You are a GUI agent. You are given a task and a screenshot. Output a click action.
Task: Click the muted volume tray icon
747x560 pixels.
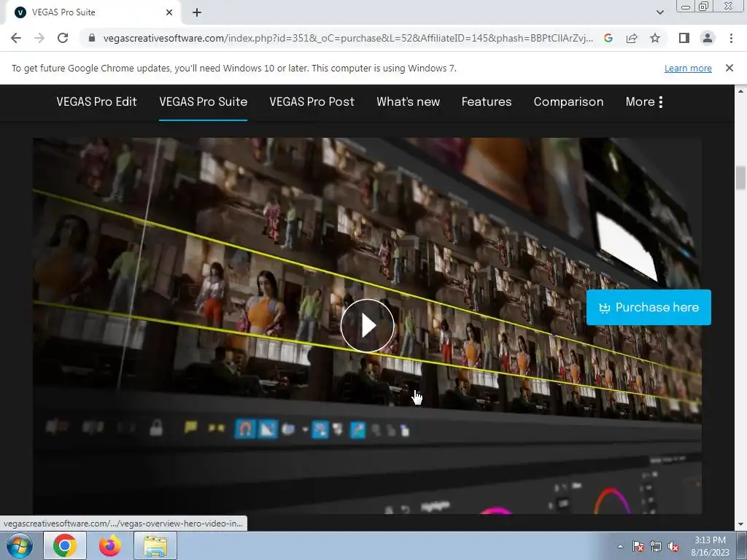click(673, 546)
